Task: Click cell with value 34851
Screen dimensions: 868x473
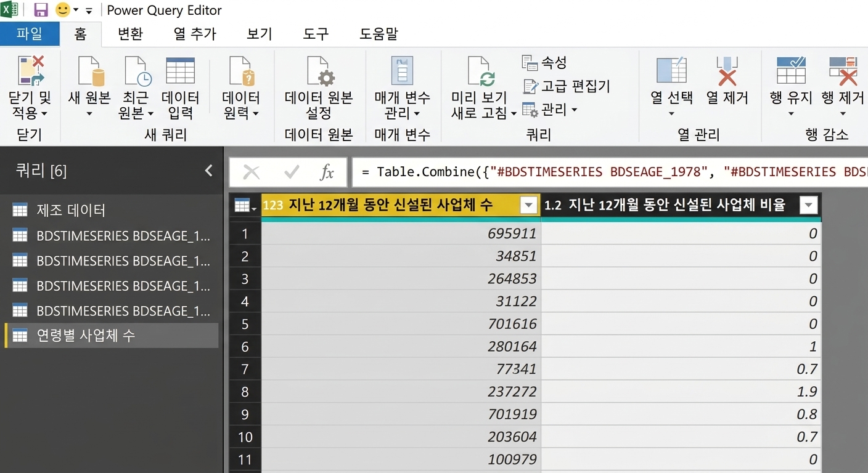Action: 401,256
